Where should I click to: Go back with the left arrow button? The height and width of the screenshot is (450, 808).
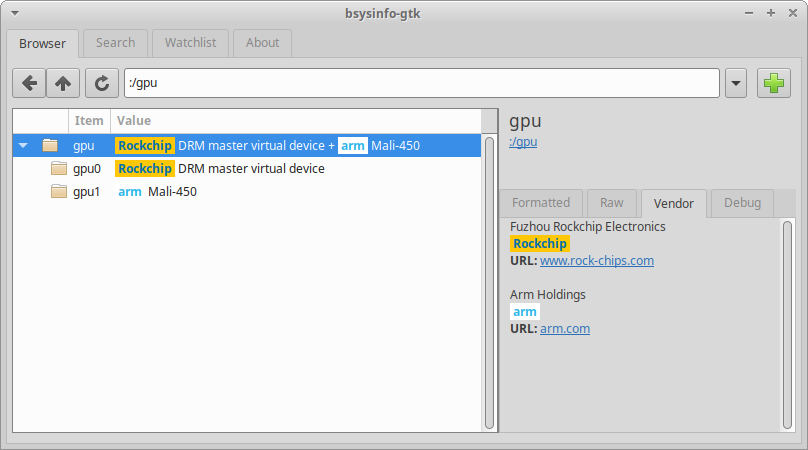coord(29,83)
